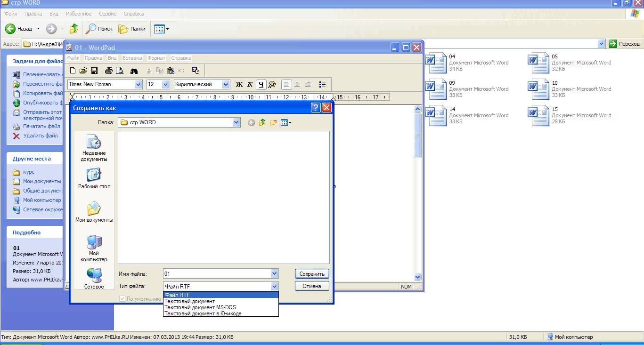Expand the Папка folder dropdown
Viewport: 644px width, 345px height.
236,123
